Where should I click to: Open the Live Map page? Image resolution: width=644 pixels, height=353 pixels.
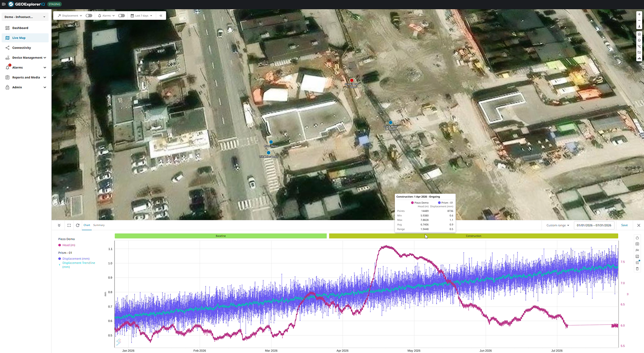[25, 38]
